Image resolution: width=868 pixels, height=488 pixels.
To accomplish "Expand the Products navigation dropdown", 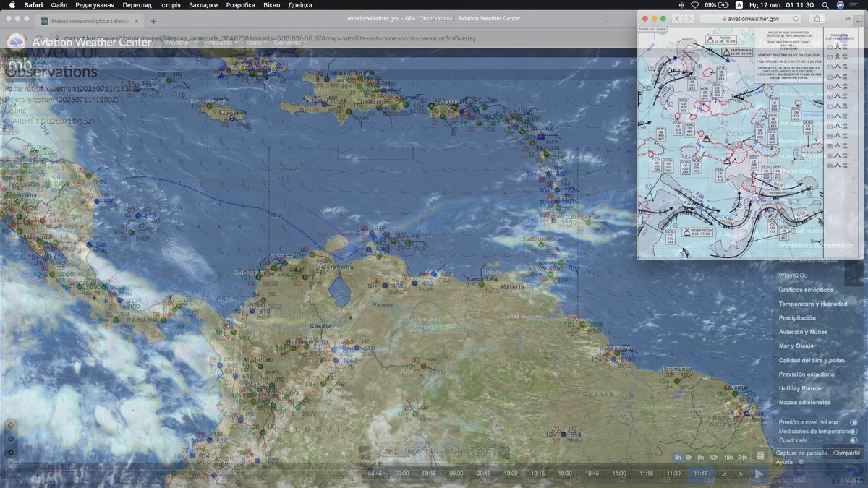I will [221, 42].
